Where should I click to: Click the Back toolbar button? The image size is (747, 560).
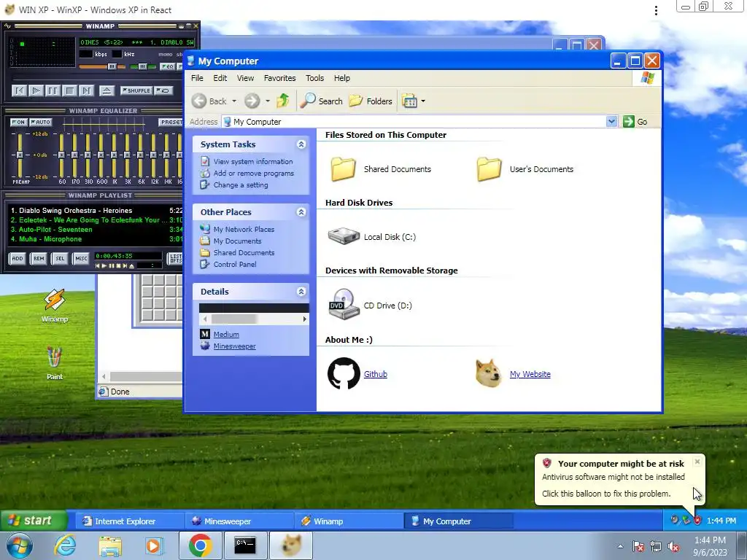click(209, 101)
